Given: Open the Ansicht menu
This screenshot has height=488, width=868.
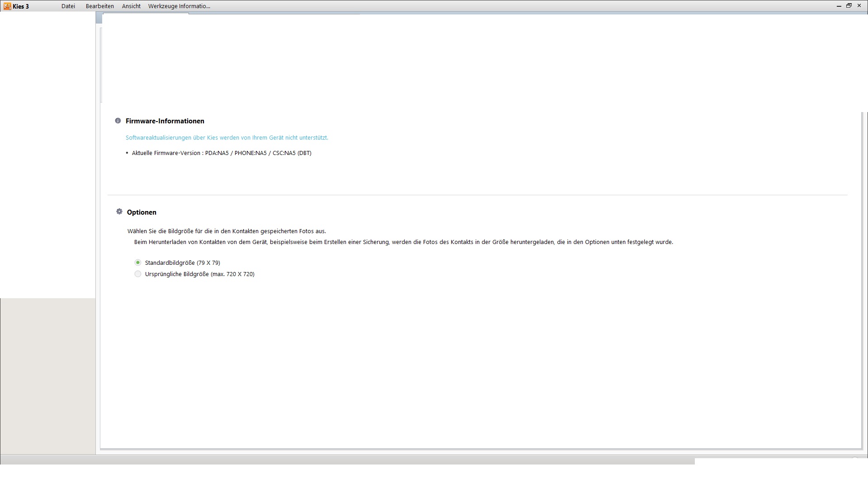Looking at the screenshot, I should (131, 6).
